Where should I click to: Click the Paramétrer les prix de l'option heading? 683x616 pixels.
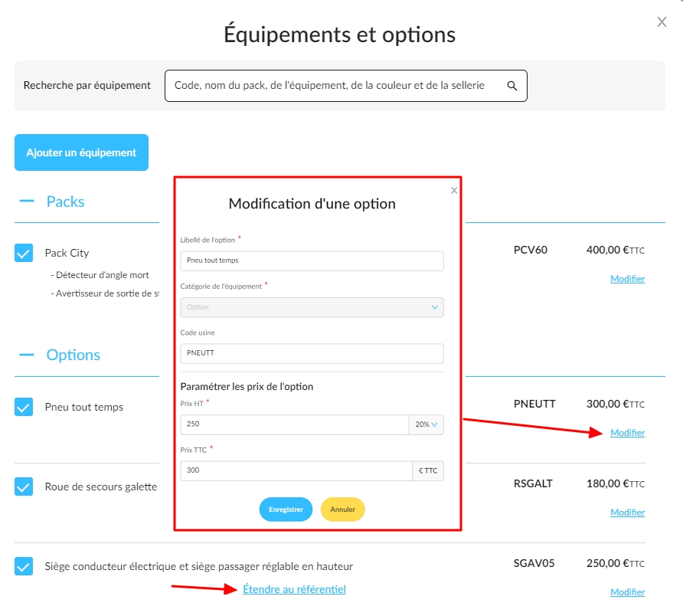(x=247, y=387)
